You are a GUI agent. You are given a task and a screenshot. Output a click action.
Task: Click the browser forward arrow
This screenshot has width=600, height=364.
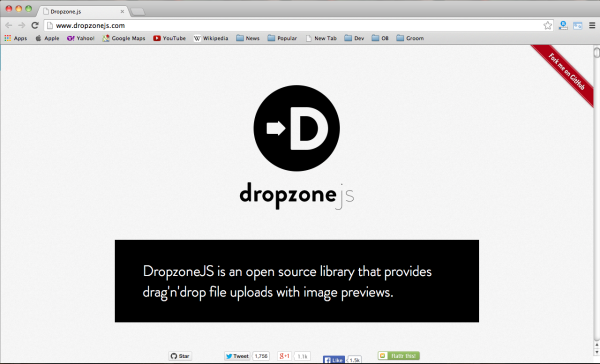[21, 26]
